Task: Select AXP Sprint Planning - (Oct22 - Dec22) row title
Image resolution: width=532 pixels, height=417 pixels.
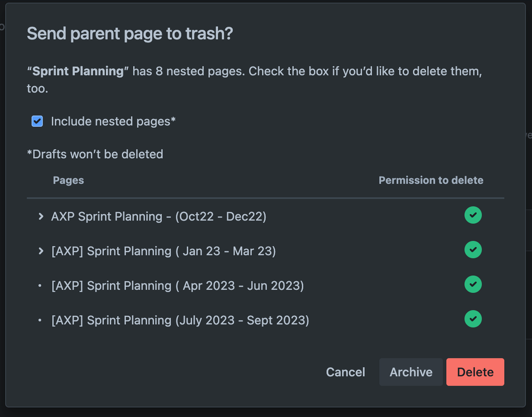Action: pos(159,217)
